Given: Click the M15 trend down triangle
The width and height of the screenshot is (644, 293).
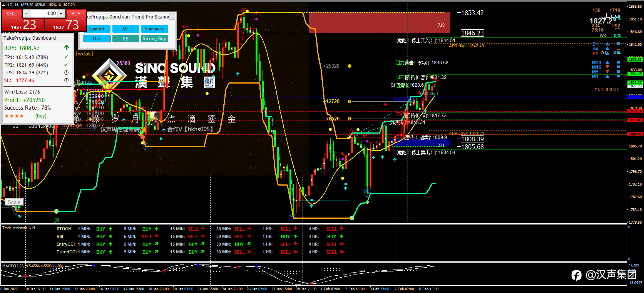Looking at the screenshot, I should pyautogui.click(x=607, y=67).
